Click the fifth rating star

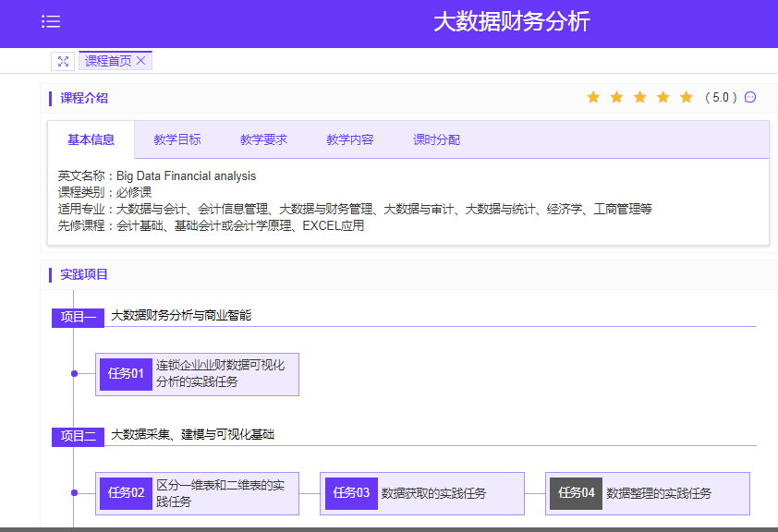point(686,97)
